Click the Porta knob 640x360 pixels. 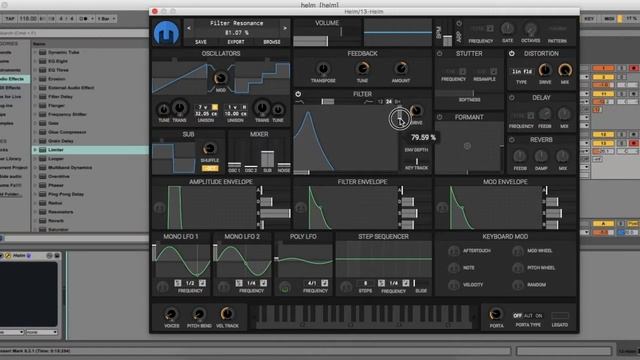click(x=496, y=314)
